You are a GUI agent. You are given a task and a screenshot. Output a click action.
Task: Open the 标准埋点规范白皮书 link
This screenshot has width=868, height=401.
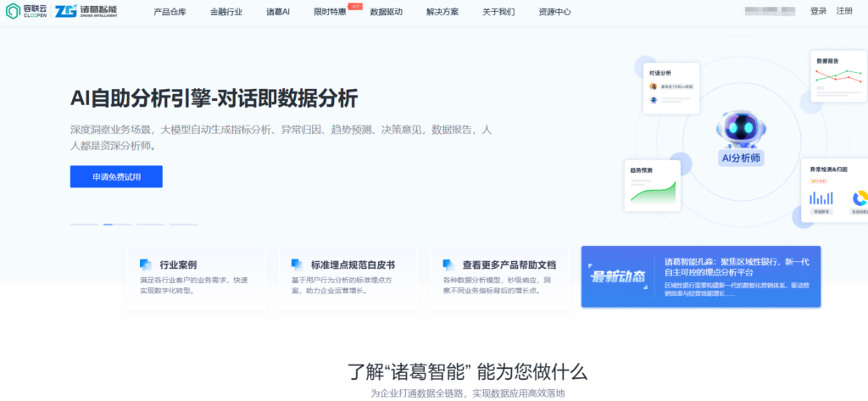(x=353, y=265)
